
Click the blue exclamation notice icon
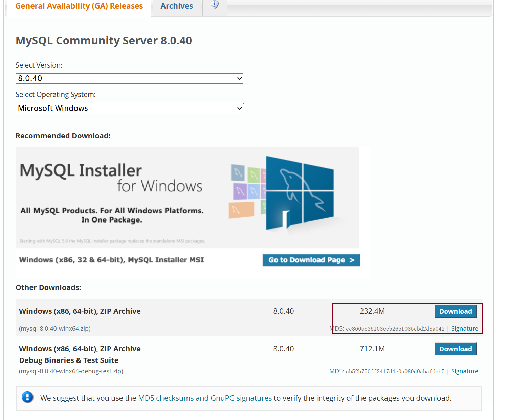click(x=27, y=397)
